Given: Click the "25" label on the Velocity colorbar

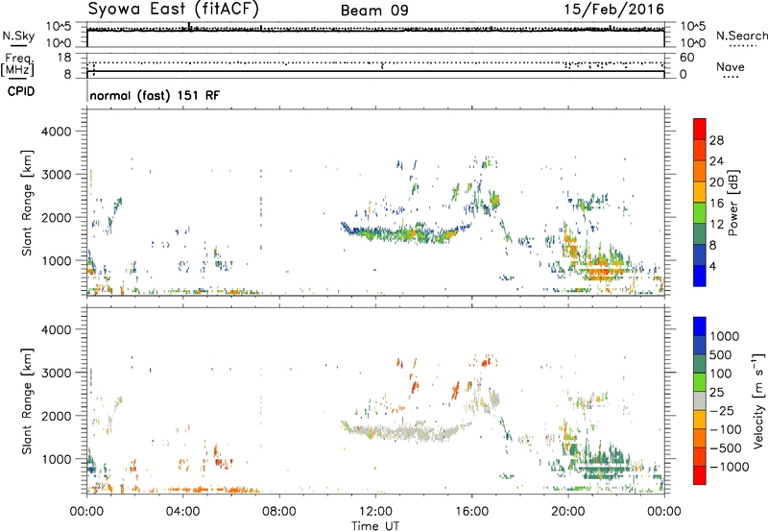Looking at the screenshot, I should [716, 392].
